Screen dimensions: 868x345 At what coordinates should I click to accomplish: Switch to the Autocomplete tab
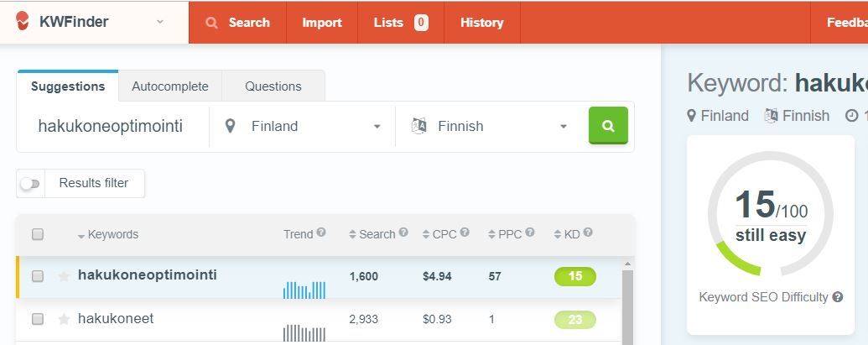170,86
